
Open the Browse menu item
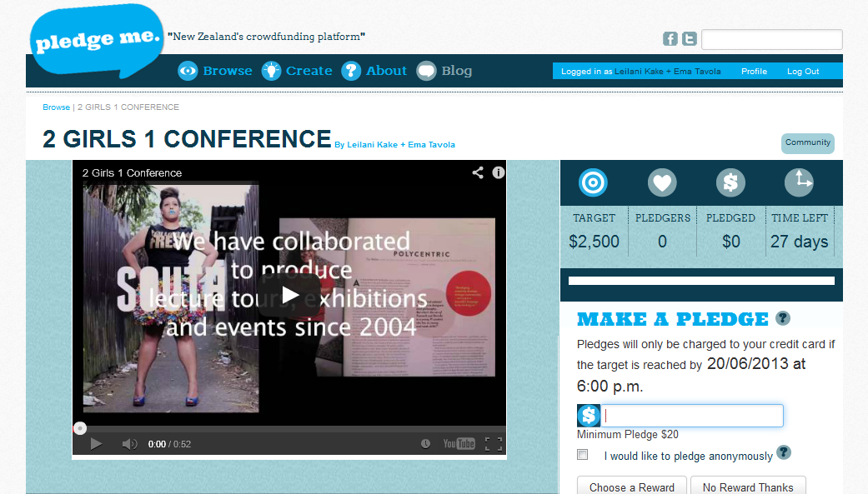tap(215, 71)
